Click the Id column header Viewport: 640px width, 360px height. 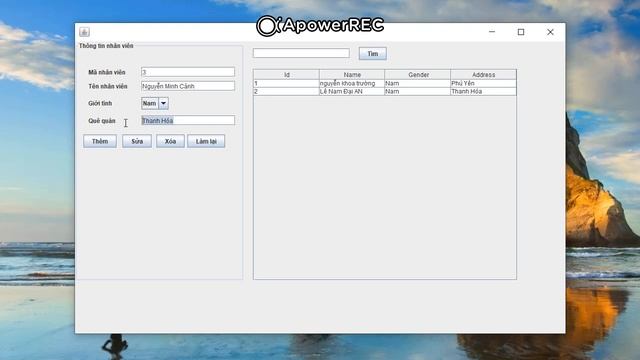[x=287, y=75]
